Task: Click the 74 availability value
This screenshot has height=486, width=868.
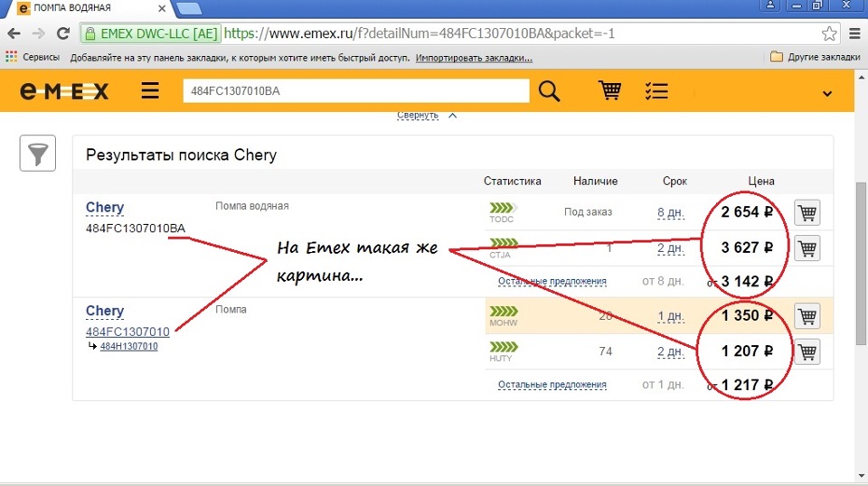Action: click(x=606, y=351)
